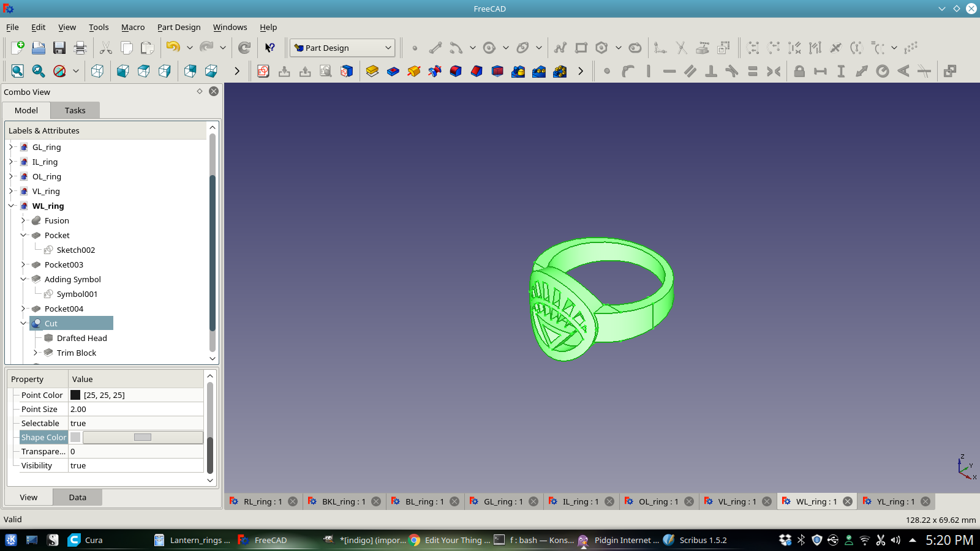Show more view toolbar items chevron
This screenshot has width=980, height=551.
point(237,71)
